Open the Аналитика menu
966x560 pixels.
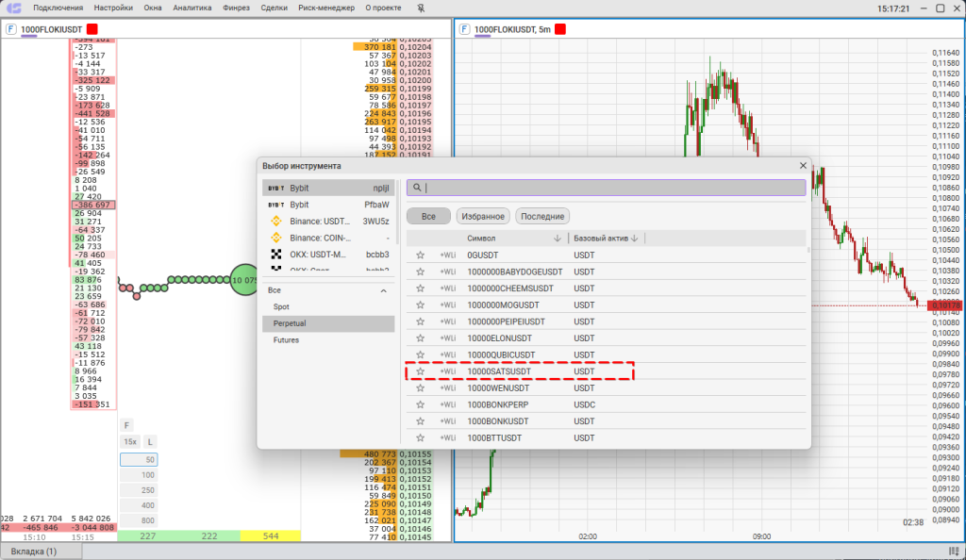click(192, 8)
